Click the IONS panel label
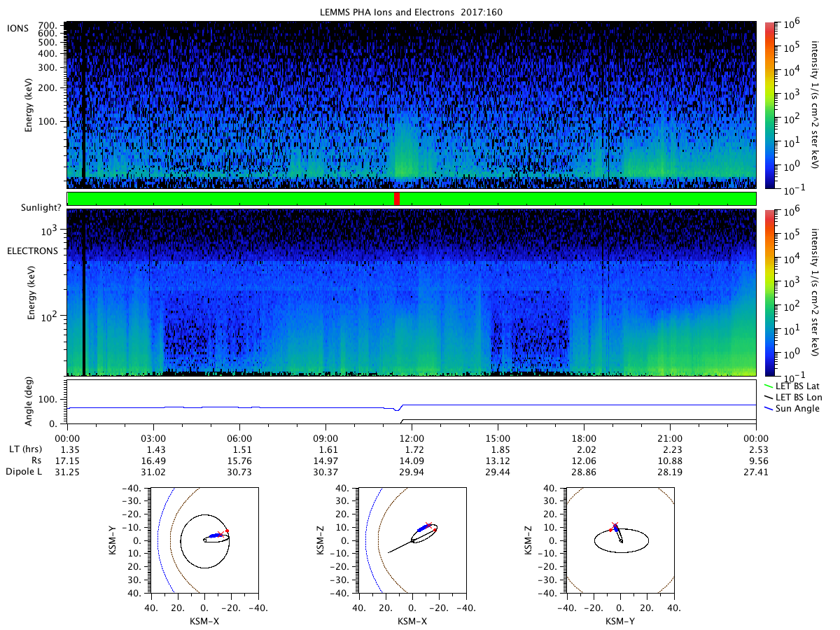Image resolution: width=840 pixels, height=630 pixels. click(20, 28)
